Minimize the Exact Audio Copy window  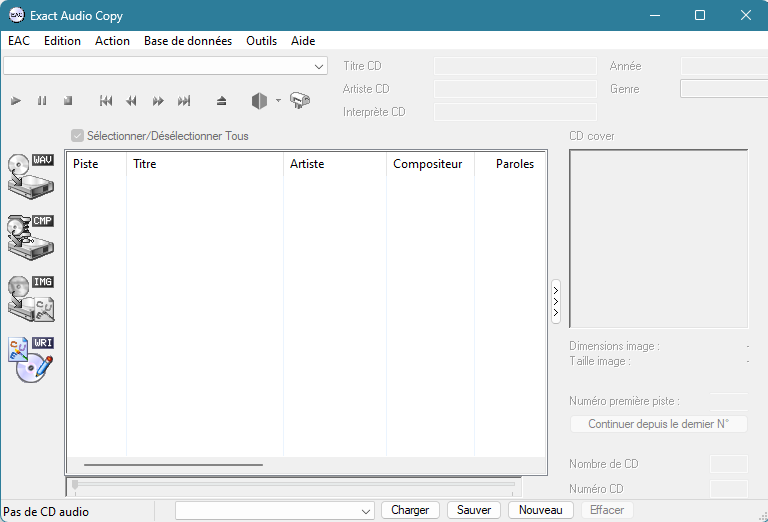[x=655, y=15]
